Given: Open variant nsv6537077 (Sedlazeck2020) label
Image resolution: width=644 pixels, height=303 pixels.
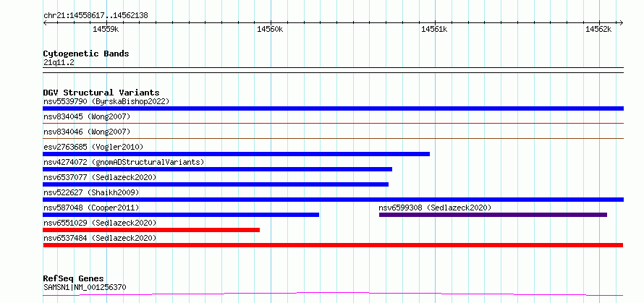Looking at the screenshot, I should pos(100,177).
